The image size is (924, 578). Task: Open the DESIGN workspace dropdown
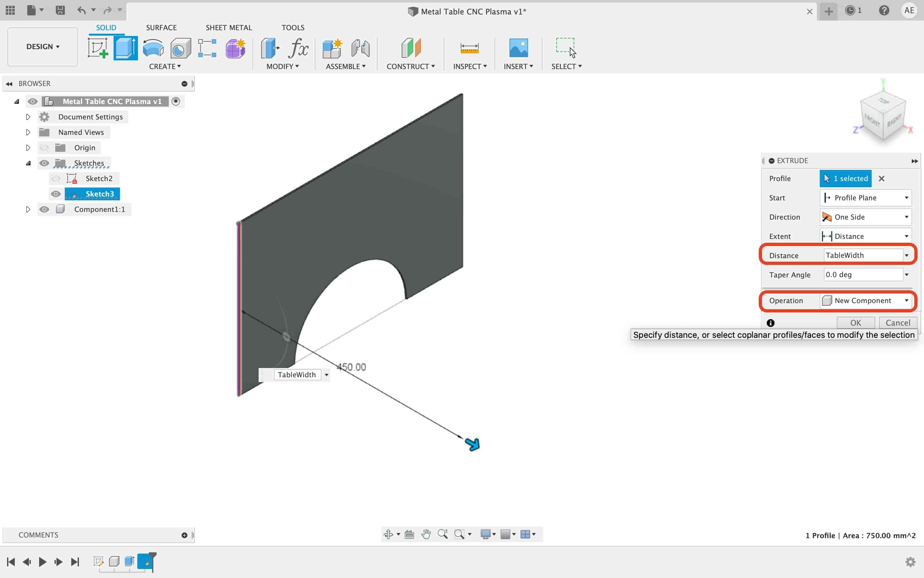[42, 47]
